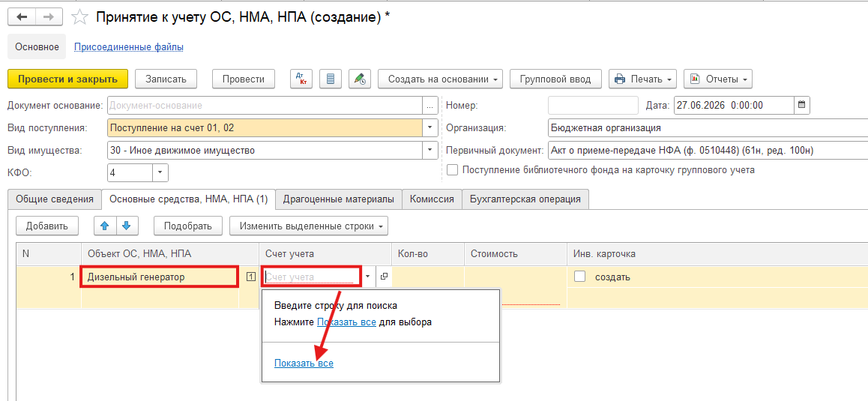Screen dimensions: 868x401
Task: Click the Инв. карточка column header
Action: coord(717,253)
